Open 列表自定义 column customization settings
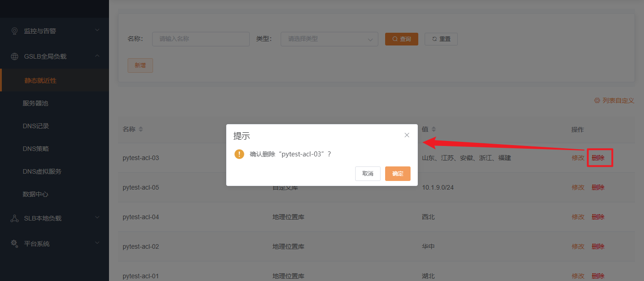Screen dimensions: 644x281 coord(614,100)
